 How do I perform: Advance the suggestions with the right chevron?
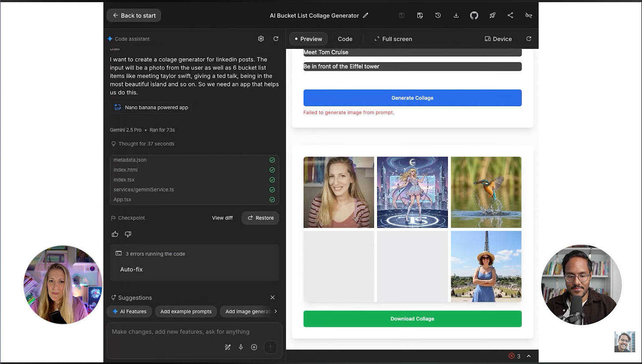pyautogui.click(x=276, y=312)
